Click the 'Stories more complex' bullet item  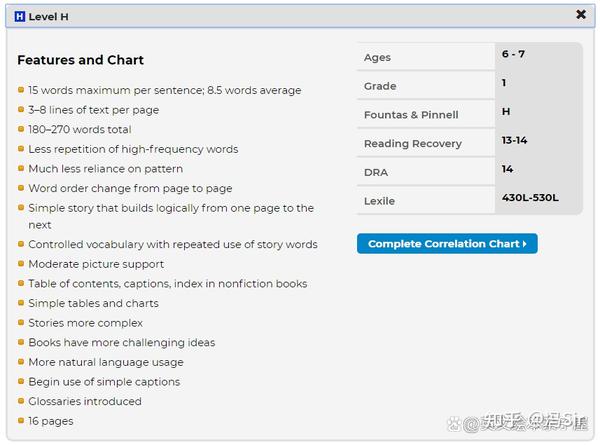coord(85,323)
